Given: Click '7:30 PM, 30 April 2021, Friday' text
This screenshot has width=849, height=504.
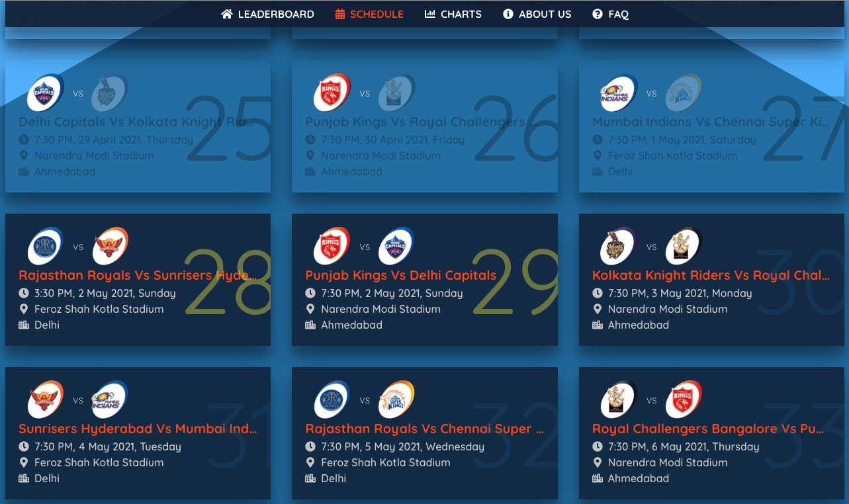Looking at the screenshot, I should [x=393, y=140].
